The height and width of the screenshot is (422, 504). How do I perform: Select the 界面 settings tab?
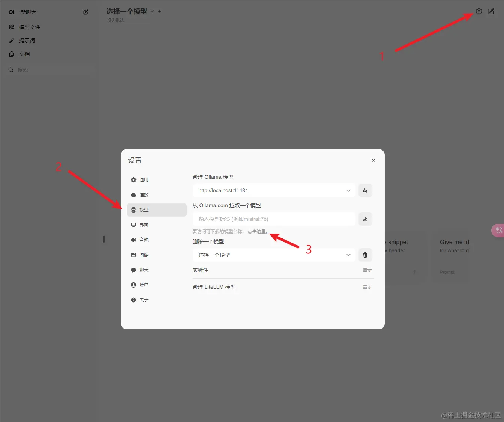click(157, 225)
